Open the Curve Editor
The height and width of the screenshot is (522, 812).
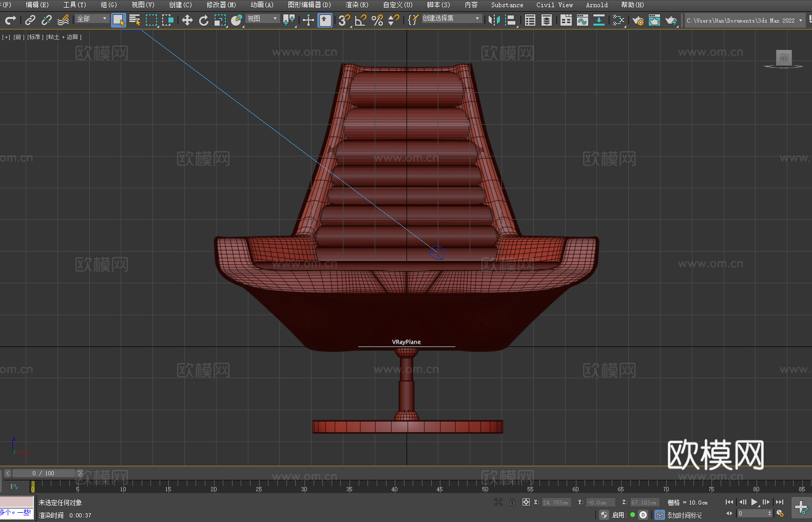click(x=583, y=20)
